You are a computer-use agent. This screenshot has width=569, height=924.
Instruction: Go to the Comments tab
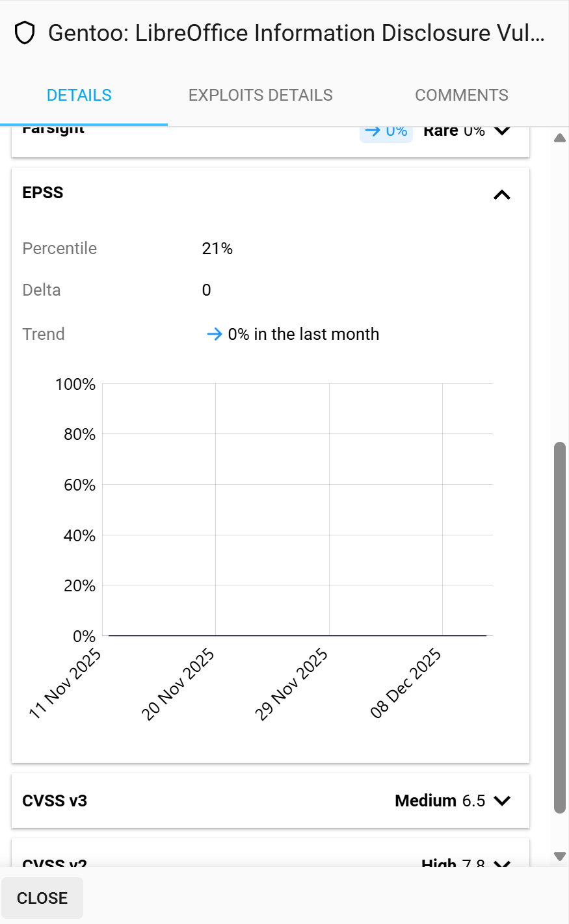462,96
